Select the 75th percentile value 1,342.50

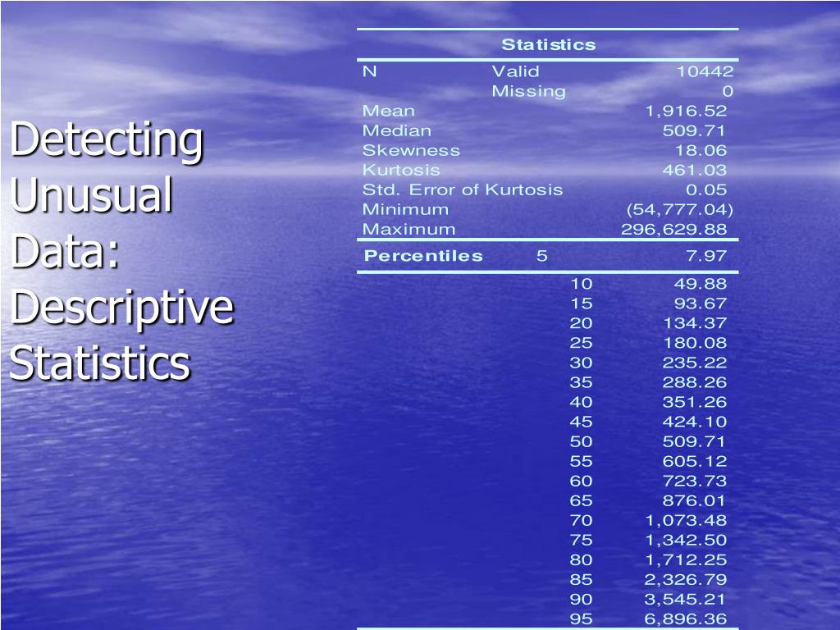(x=686, y=540)
